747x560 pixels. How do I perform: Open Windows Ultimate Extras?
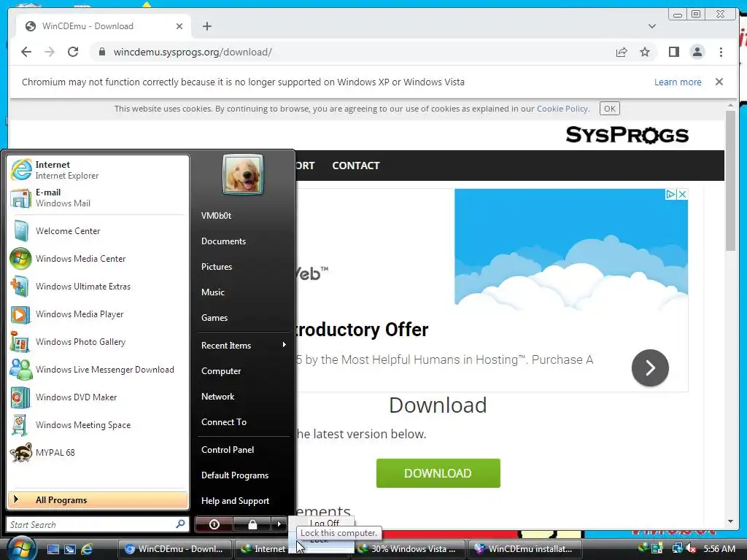tap(98, 286)
